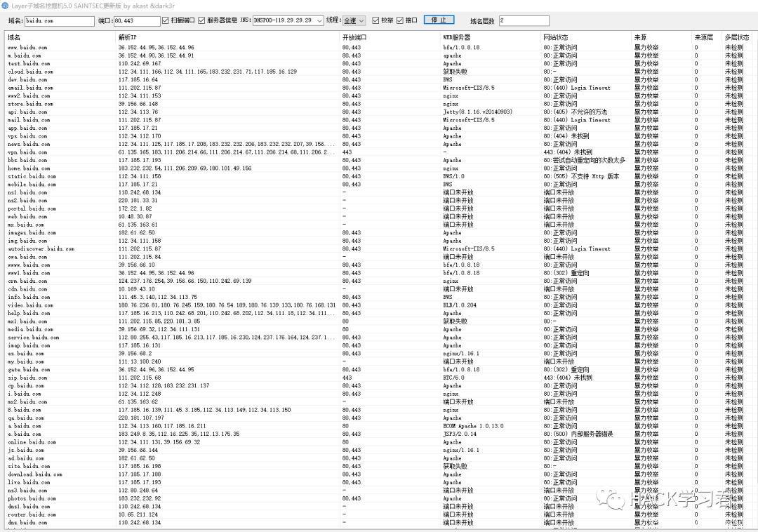The width and height of the screenshot is (758, 532).
Task: Select the online.baidu.com row
Action: pos(379,442)
